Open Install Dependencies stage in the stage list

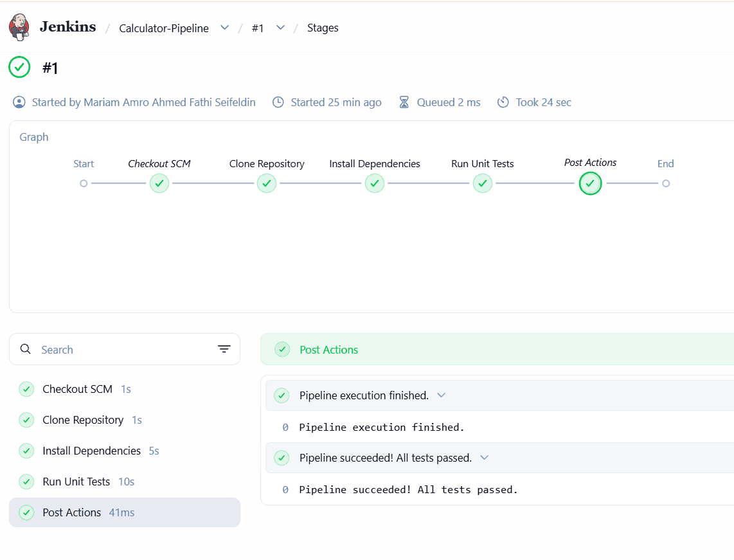click(125, 451)
